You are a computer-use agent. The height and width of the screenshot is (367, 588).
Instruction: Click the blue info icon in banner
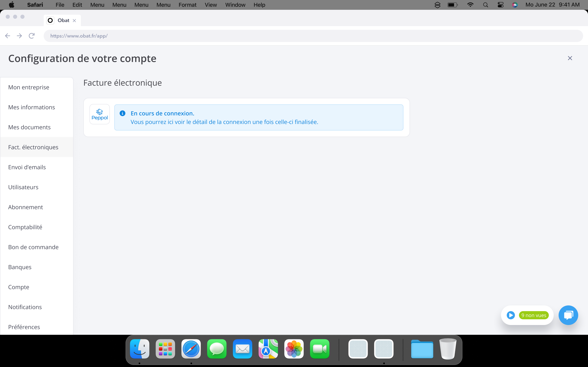122,113
